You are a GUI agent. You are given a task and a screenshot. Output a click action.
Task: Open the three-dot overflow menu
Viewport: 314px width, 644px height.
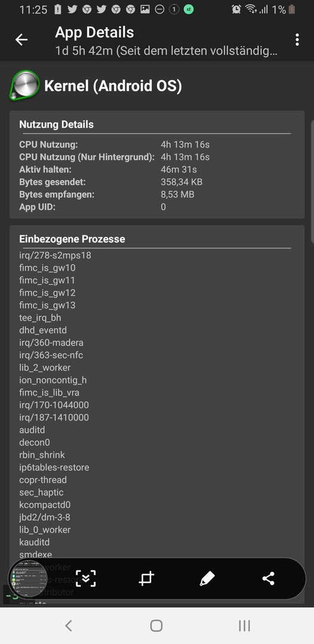(x=297, y=39)
